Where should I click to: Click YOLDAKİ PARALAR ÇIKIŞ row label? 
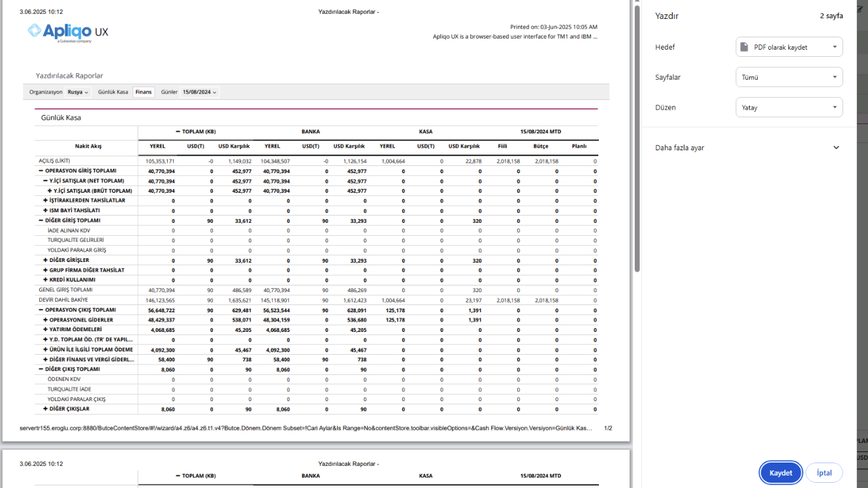click(77, 399)
